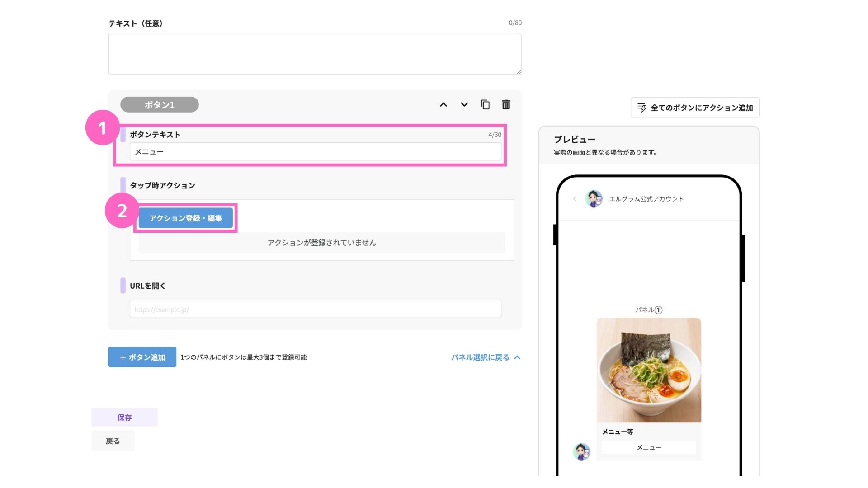The image size is (868, 488).
Task: Click the ramen image thumbnail in preview
Action: tap(649, 371)
